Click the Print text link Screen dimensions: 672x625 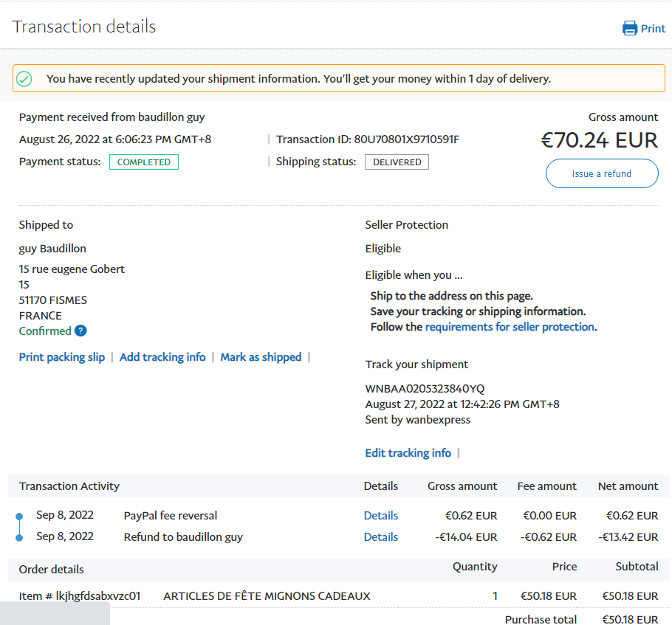pos(653,29)
